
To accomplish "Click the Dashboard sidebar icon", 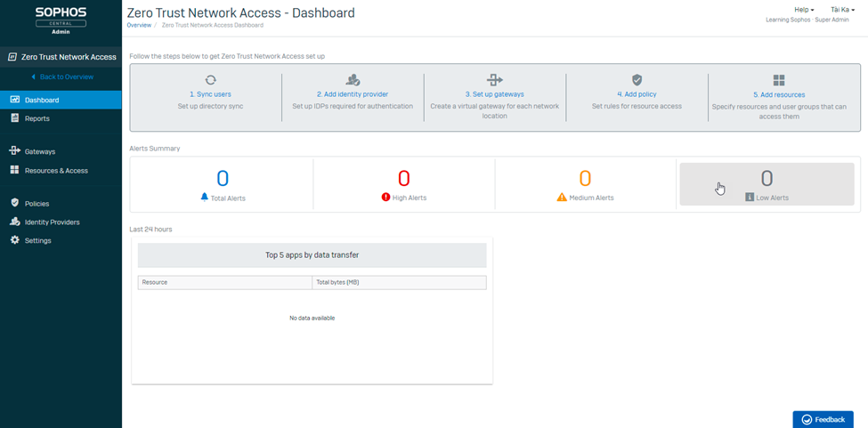I will tap(15, 100).
